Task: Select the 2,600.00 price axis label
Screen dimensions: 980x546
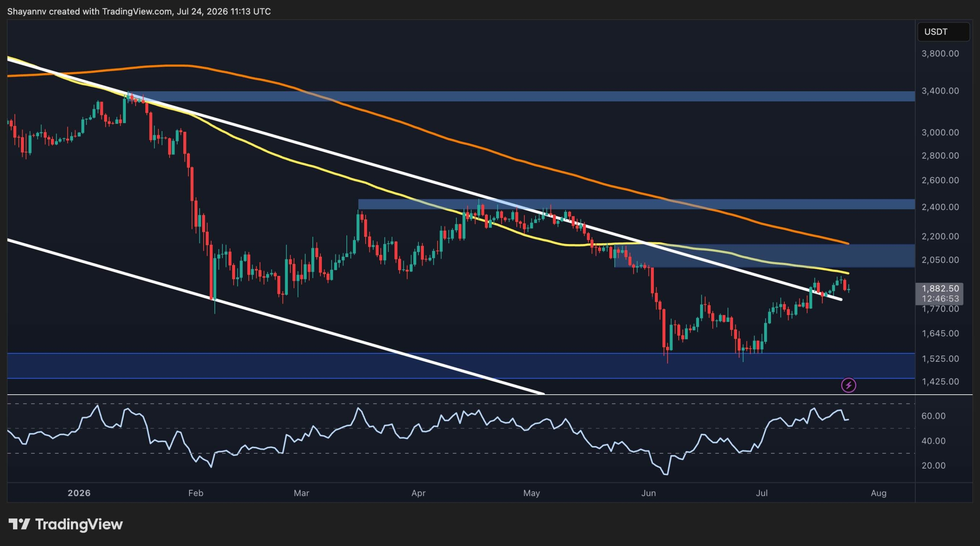Action: [x=940, y=180]
